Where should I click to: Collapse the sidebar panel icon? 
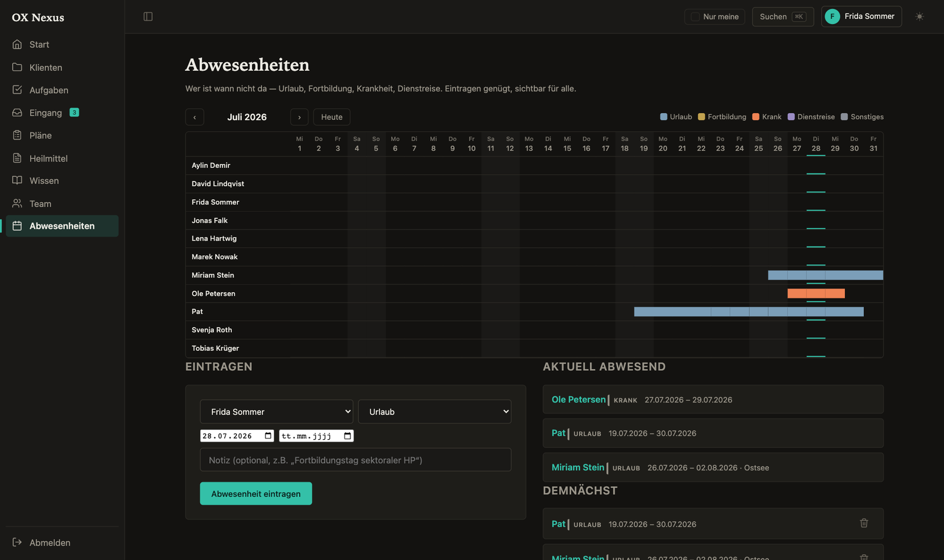148,17
